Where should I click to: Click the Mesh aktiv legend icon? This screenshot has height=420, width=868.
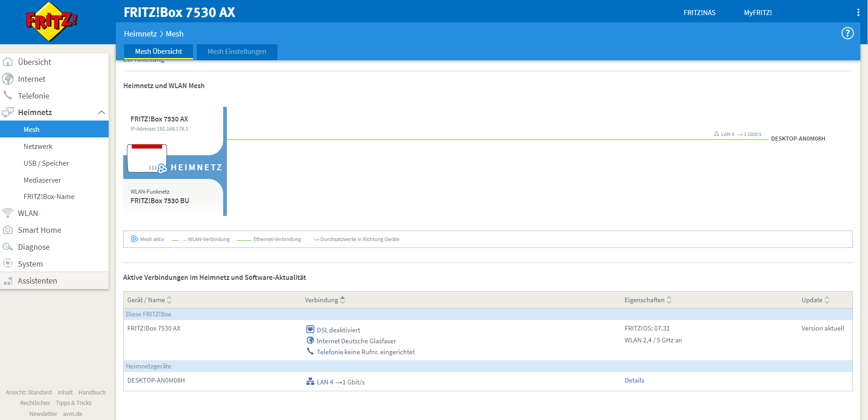tap(135, 239)
